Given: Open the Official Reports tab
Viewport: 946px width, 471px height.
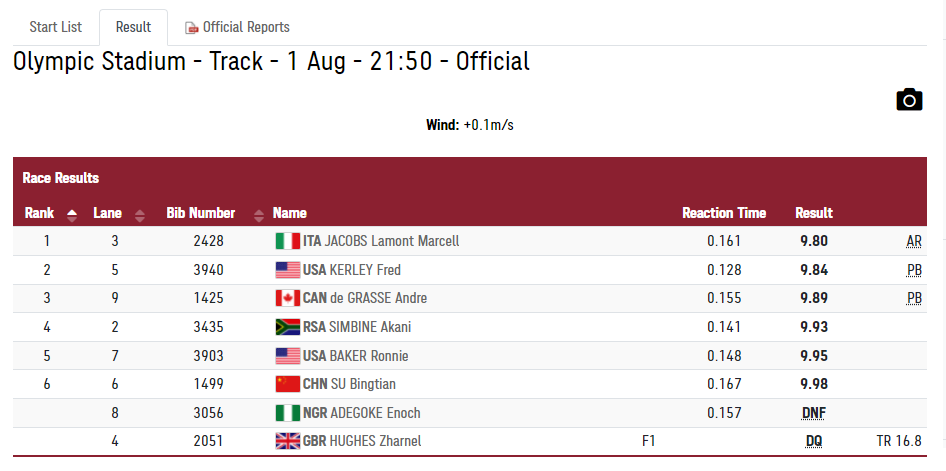Looking at the screenshot, I should (x=237, y=27).
